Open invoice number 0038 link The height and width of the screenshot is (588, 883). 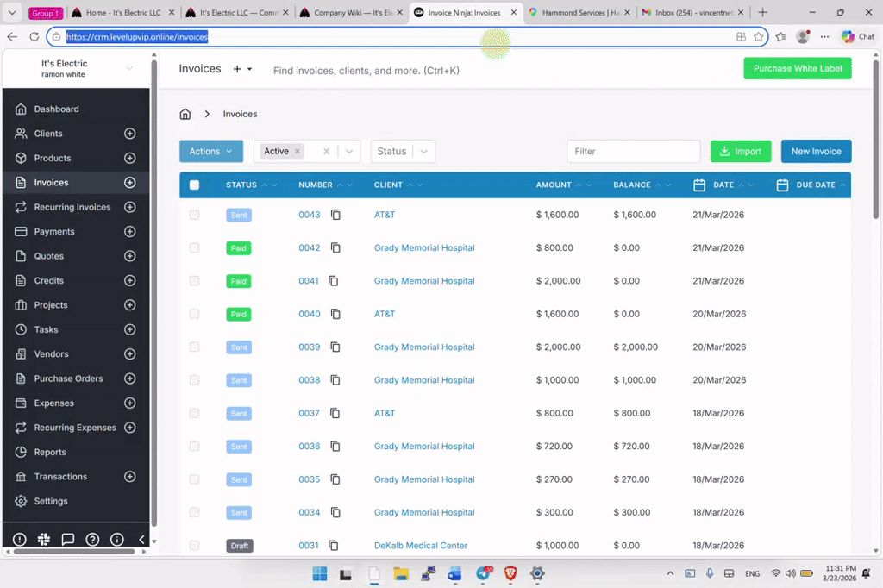310,380
